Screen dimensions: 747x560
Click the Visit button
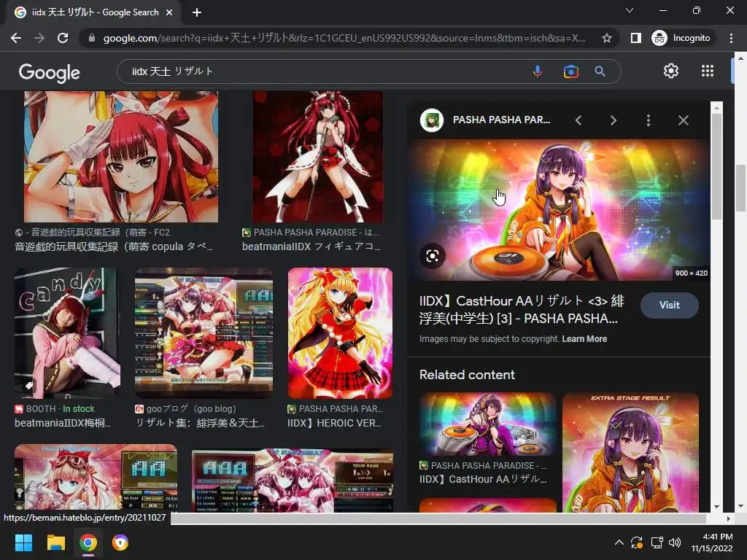[x=670, y=306]
